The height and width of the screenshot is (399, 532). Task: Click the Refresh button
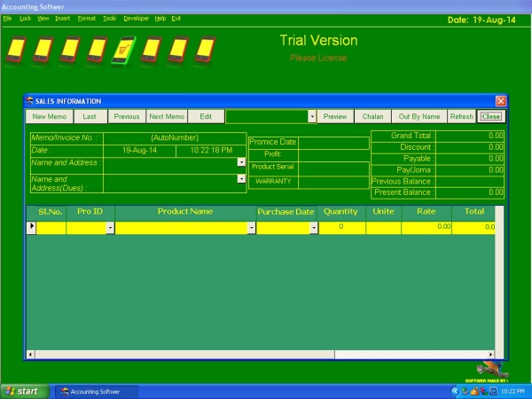pyautogui.click(x=461, y=116)
